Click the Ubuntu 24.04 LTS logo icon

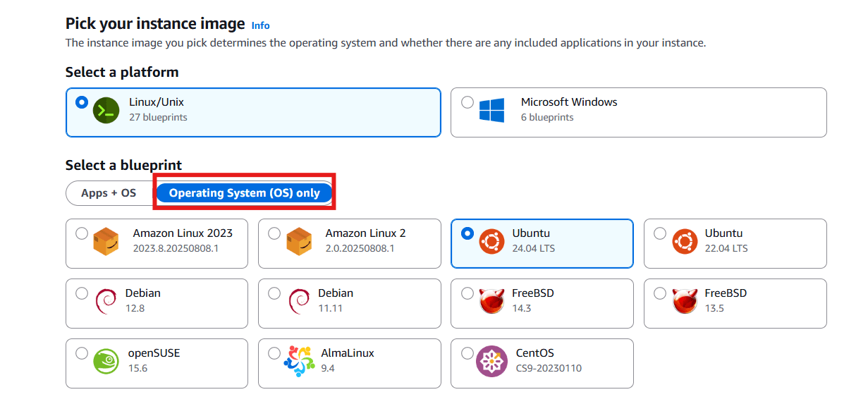click(491, 242)
